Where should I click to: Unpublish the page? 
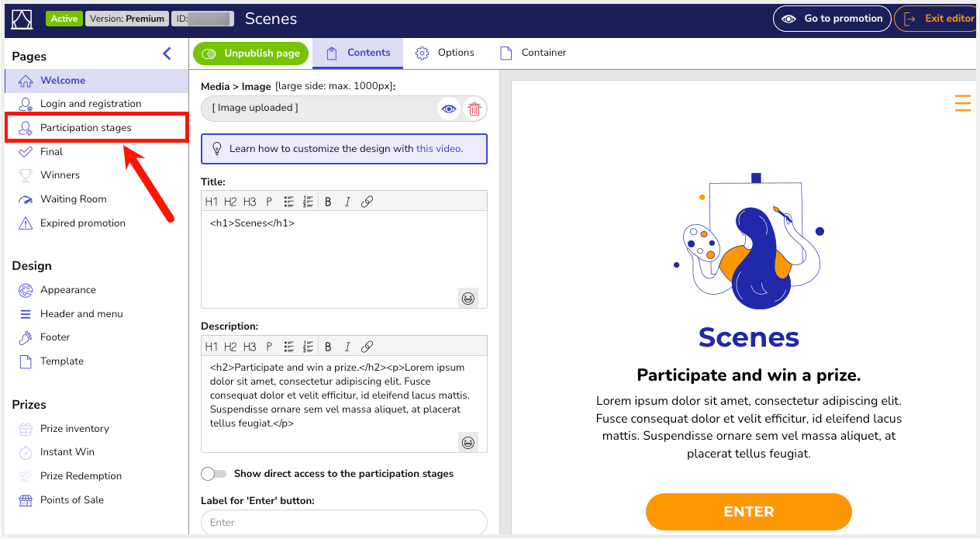click(x=250, y=54)
